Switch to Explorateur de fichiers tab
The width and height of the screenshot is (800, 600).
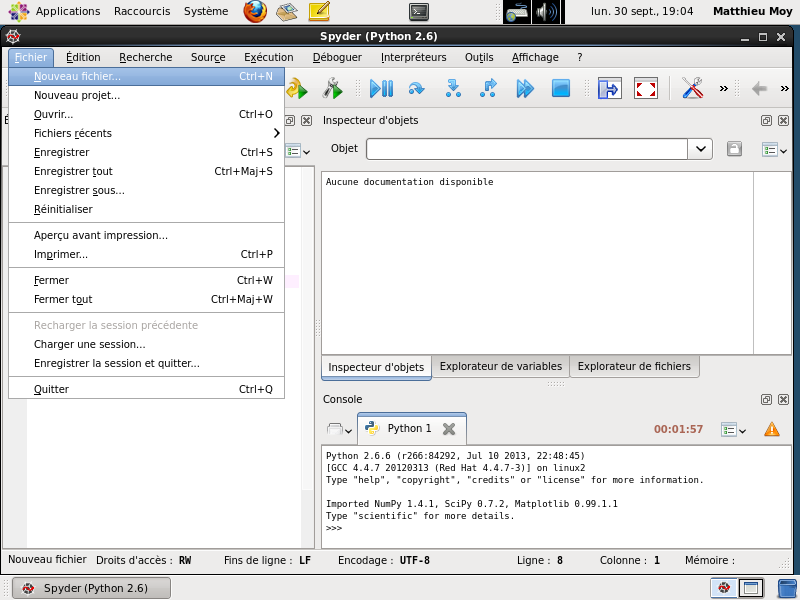[x=634, y=366]
